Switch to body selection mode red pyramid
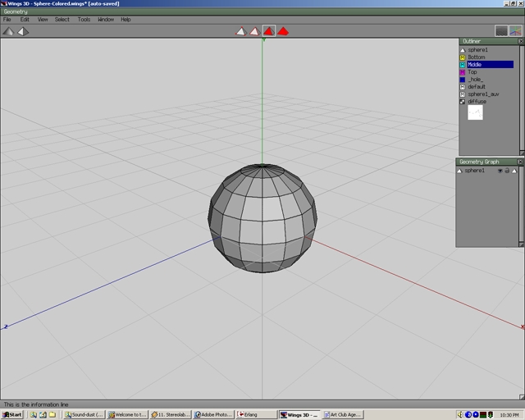 [283, 31]
